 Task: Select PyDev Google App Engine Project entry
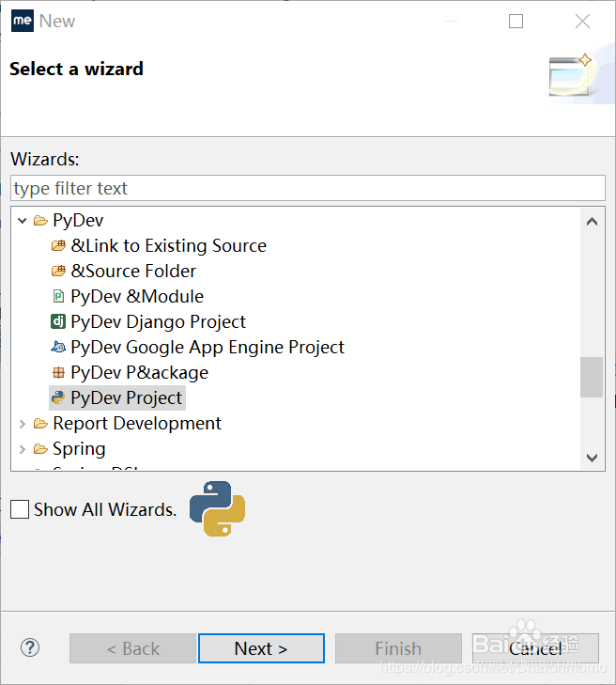[x=207, y=348]
